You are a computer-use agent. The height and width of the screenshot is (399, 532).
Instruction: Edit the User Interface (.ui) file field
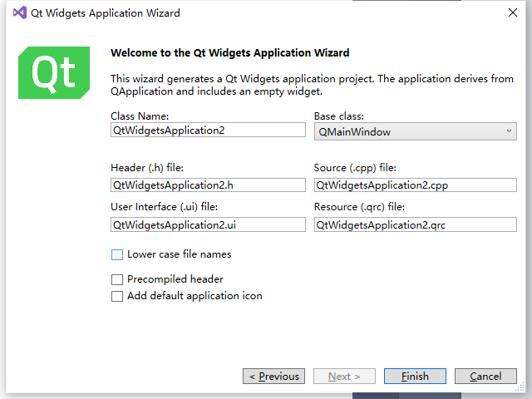pyautogui.click(x=208, y=224)
